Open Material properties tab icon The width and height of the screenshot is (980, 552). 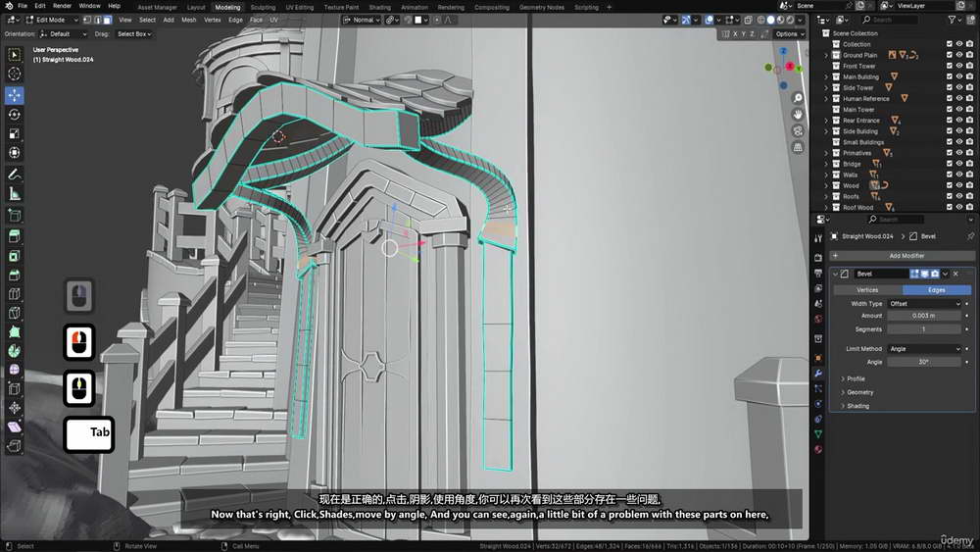click(818, 449)
